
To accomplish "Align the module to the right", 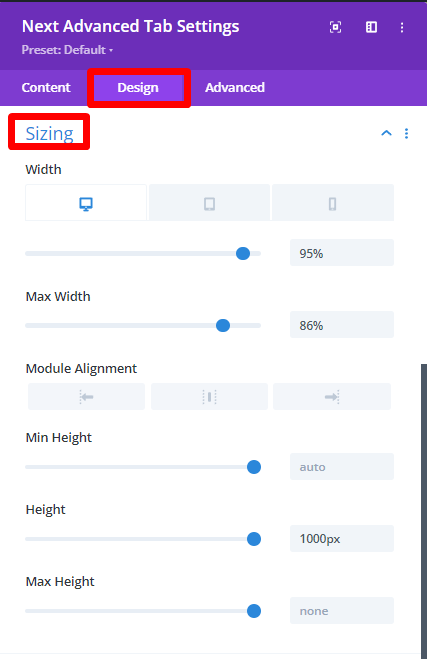I will (332, 396).
